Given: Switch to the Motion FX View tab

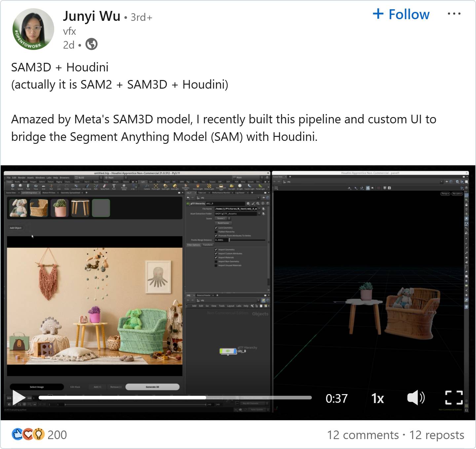Looking at the screenshot, I should click(49, 192).
